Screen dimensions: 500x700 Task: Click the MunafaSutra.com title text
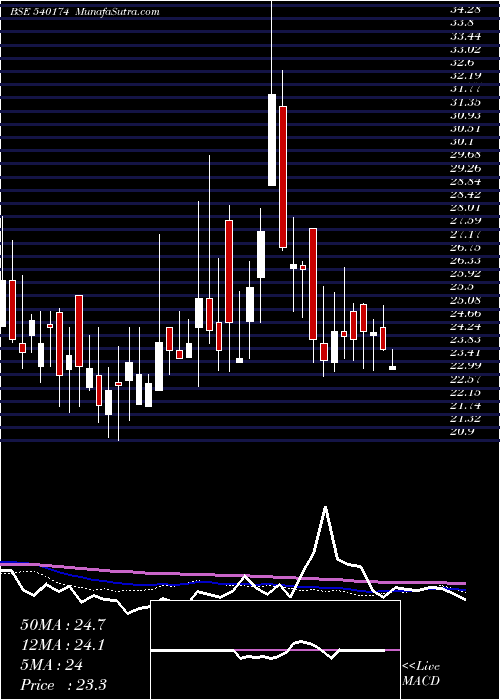pos(118,12)
